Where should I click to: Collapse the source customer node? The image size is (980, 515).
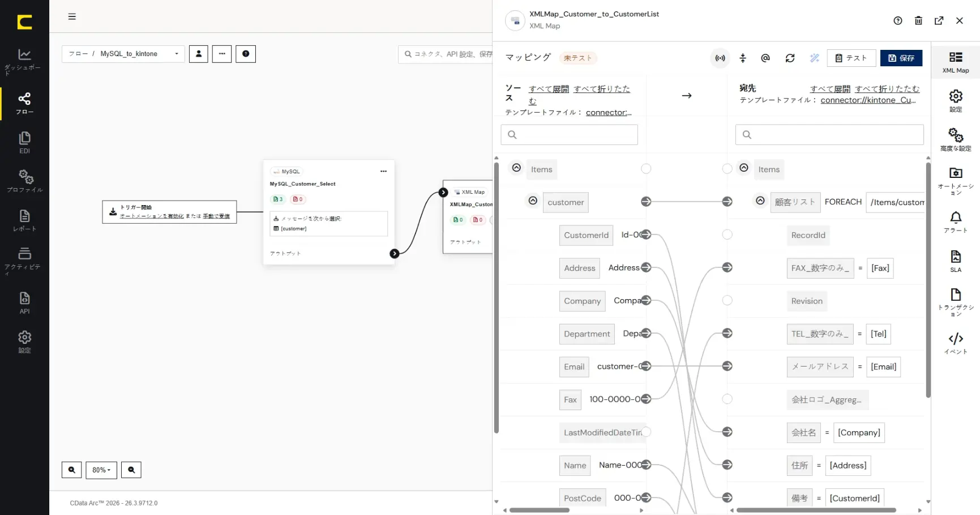point(533,201)
